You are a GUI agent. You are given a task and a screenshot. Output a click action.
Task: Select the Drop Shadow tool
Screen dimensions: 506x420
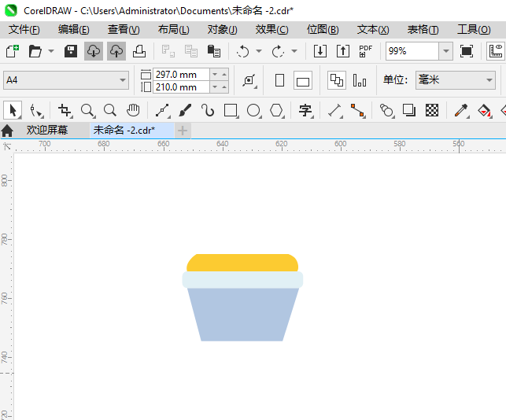click(x=409, y=111)
